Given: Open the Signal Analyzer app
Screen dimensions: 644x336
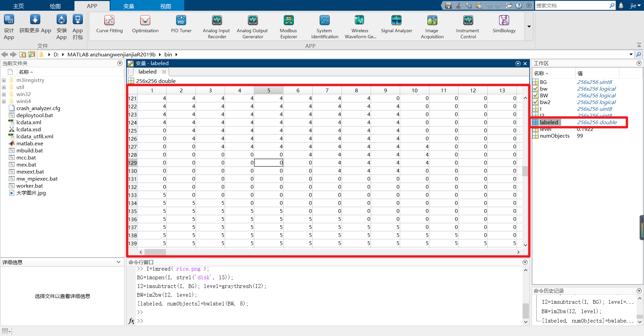Looking at the screenshot, I should tap(396, 25).
